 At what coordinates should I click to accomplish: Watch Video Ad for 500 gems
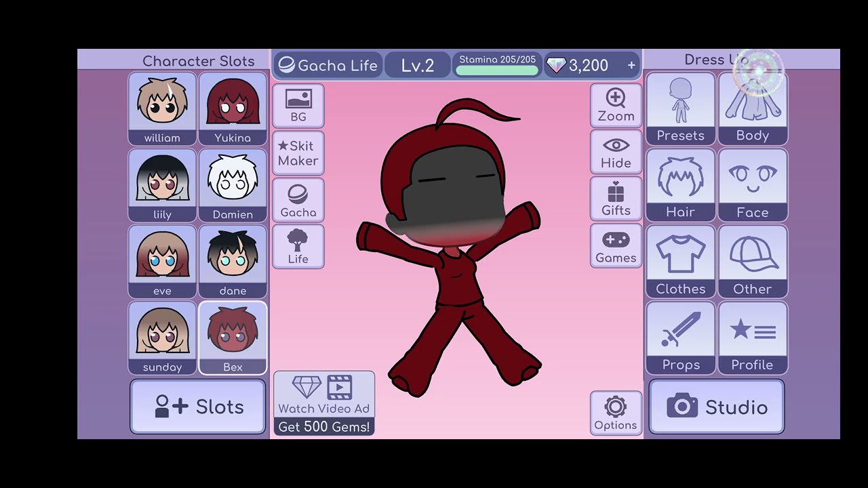[324, 403]
